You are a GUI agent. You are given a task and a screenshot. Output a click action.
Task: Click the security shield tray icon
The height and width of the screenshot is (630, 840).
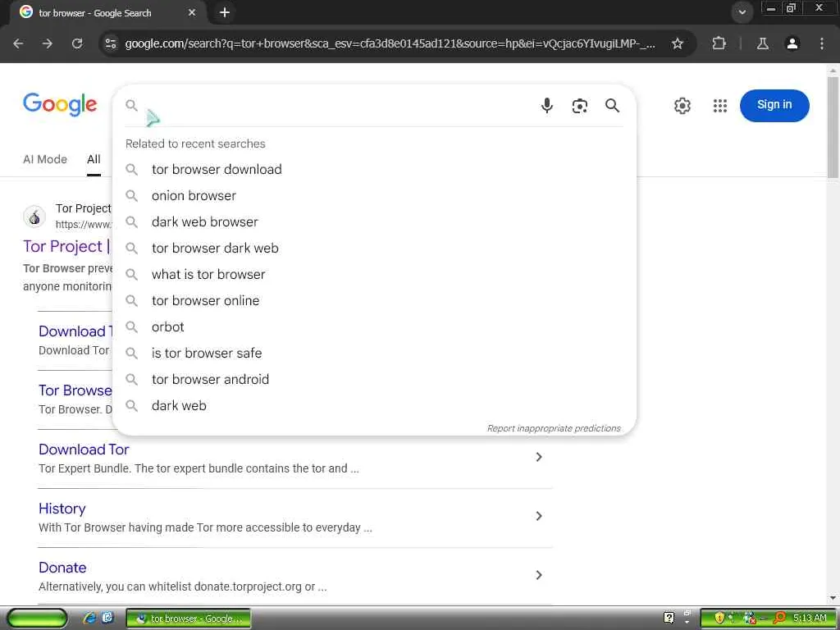tap(719, 619)
